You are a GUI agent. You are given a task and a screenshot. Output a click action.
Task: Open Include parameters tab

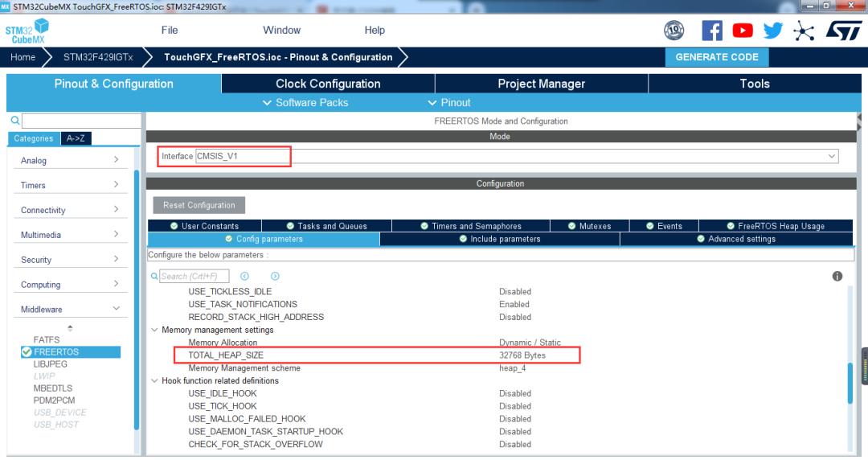pyautogui.click(x=500, y=239)
